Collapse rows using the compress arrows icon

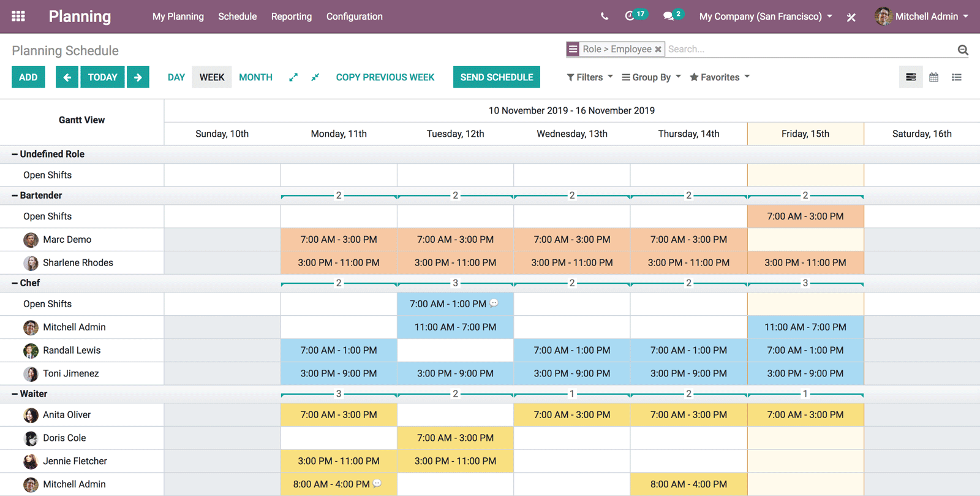pos(315,77)
